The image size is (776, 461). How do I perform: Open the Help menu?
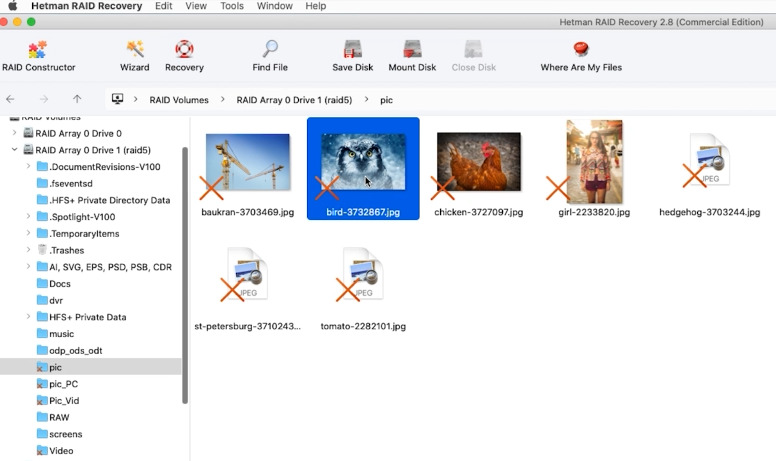pyautogui.click(x=315, y=6)
